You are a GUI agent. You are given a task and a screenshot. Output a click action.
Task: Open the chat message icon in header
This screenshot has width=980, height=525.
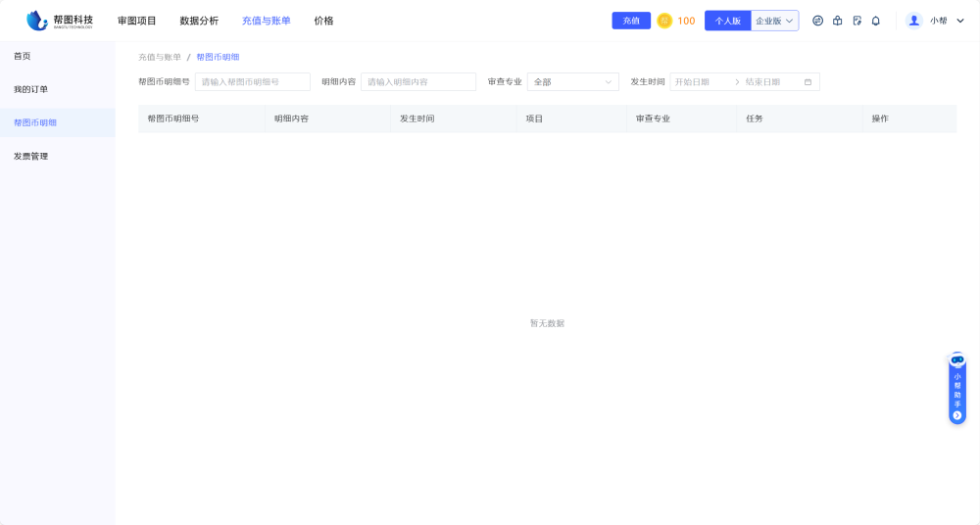coord(817,21)
